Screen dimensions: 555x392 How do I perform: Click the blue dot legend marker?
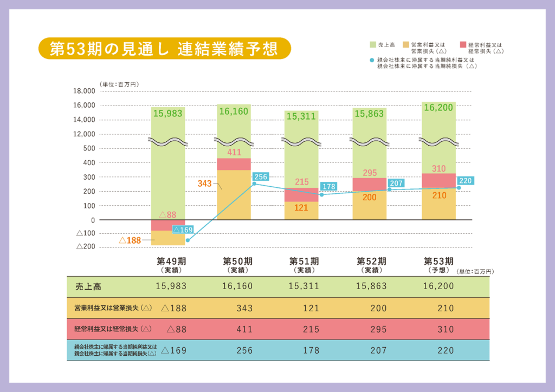tap(372, 60)
